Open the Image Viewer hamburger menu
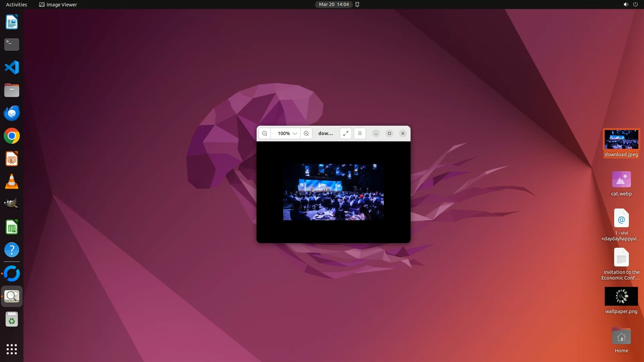The height and width of the screenshot is (362, 644). [x=360, y=133]
